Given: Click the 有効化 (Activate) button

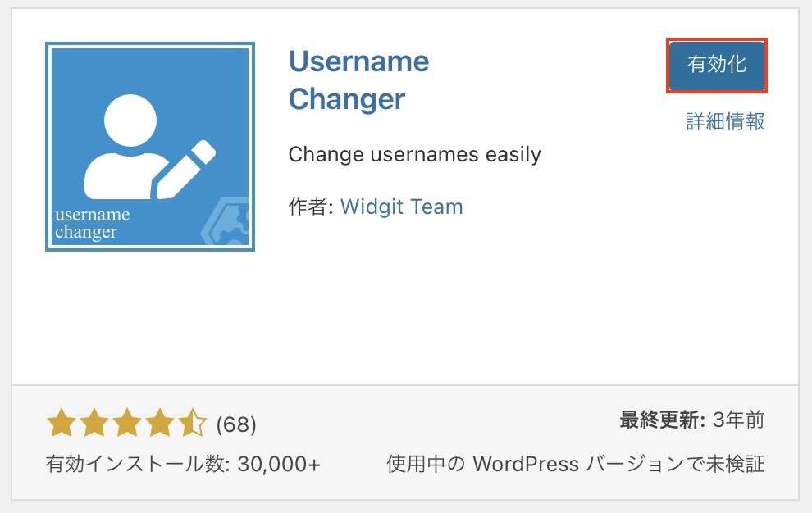Looking at the screenshot, I should click(717, 65).
